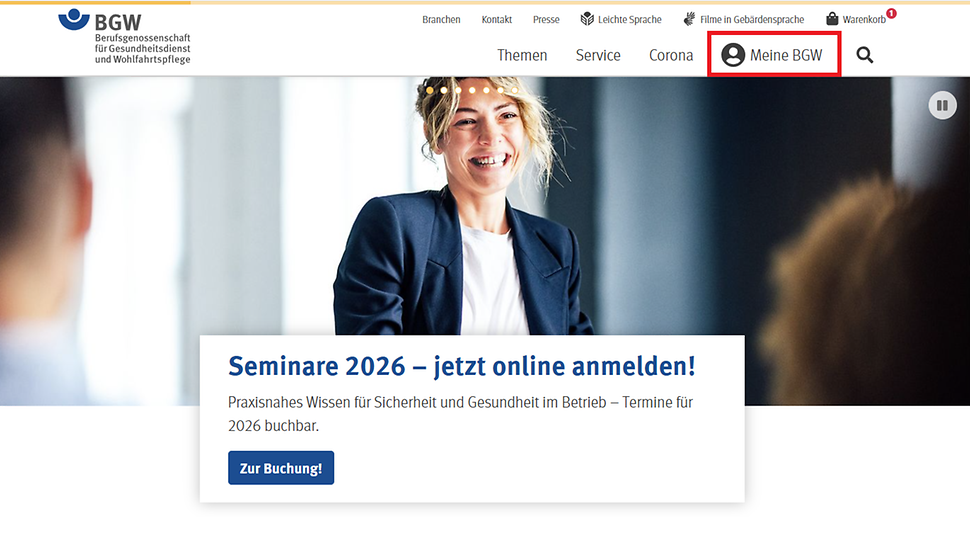Jump to the last carousel dot
Screen dimensions: 970x546
[514, 90]
